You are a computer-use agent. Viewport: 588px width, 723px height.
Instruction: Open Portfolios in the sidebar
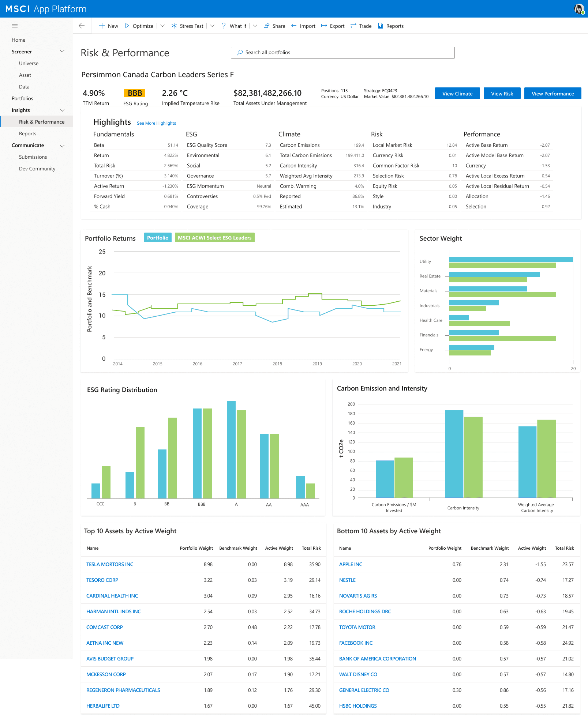tap(23, 98)
